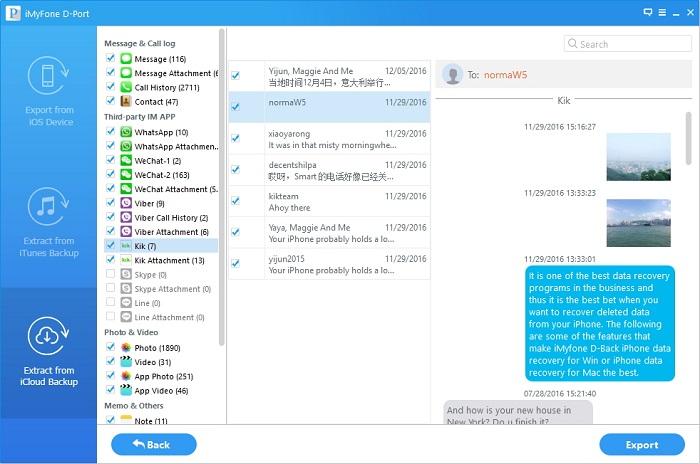Image resolution: width=700 pixels, height=464 pixels.
Task: Click the Search input field
Action: (628, 44)
